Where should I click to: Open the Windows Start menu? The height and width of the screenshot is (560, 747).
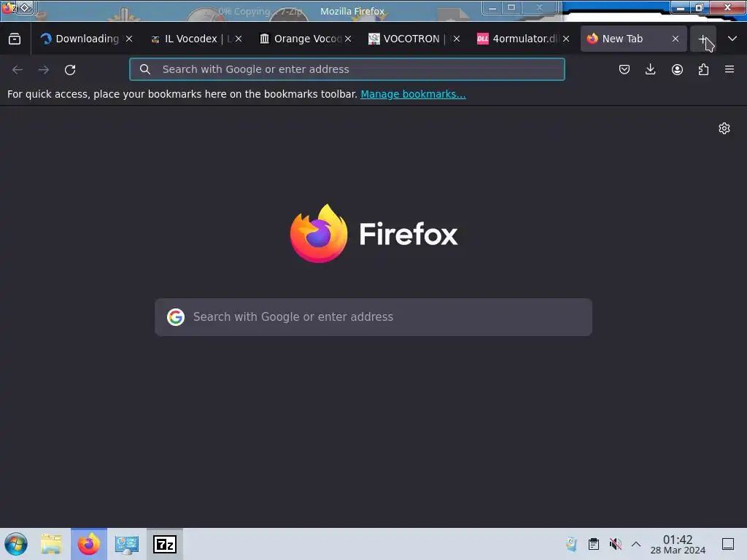16,544
